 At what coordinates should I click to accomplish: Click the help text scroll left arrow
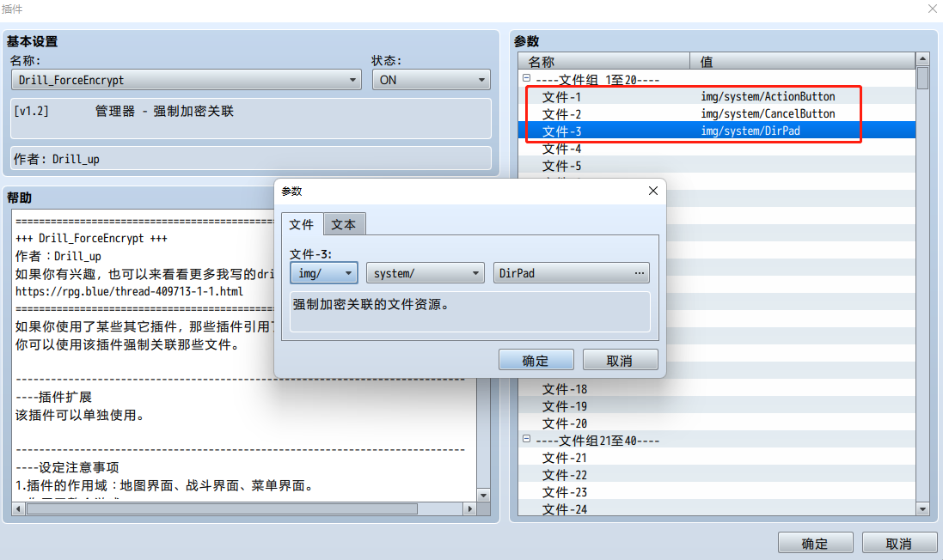coord(19,509)
